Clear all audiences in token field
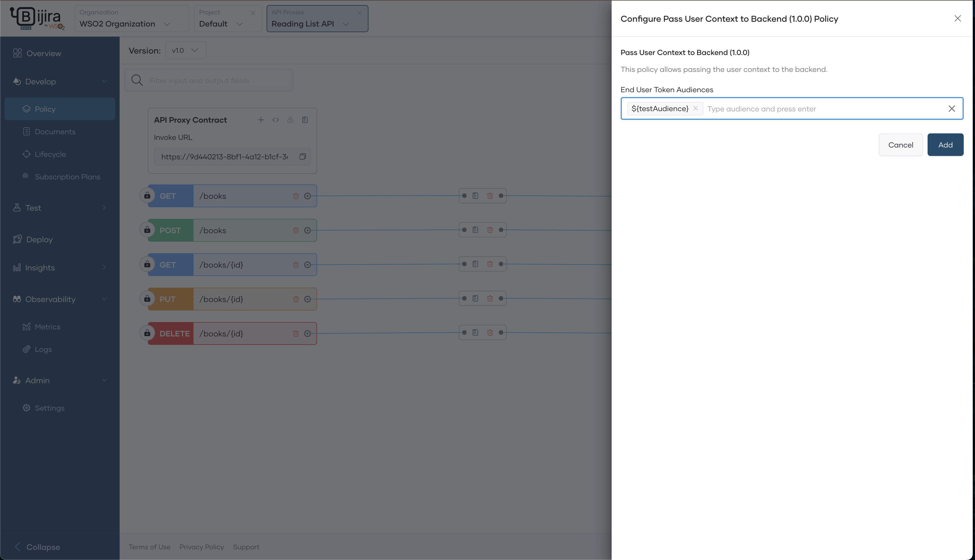Image resolution: width=975 pixels, height=560 pixels. pyautogui.click(x=952, y=109)
